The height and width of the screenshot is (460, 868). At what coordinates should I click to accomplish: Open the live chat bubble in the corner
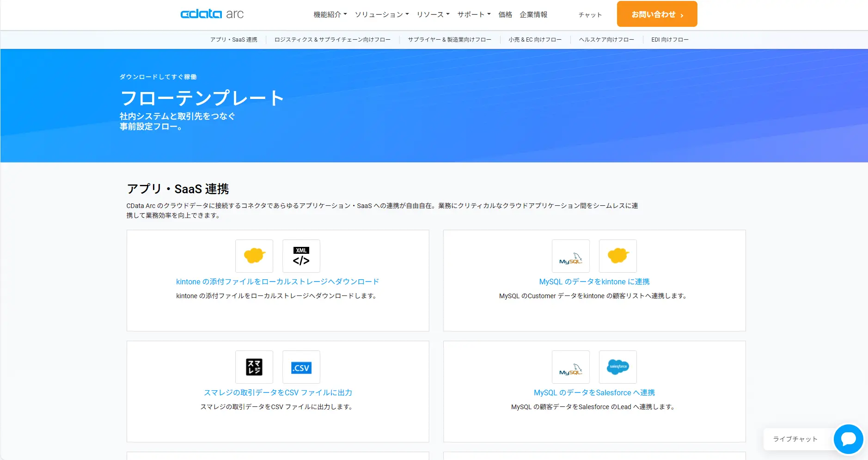pyautogui.click(x=848, y=439)
